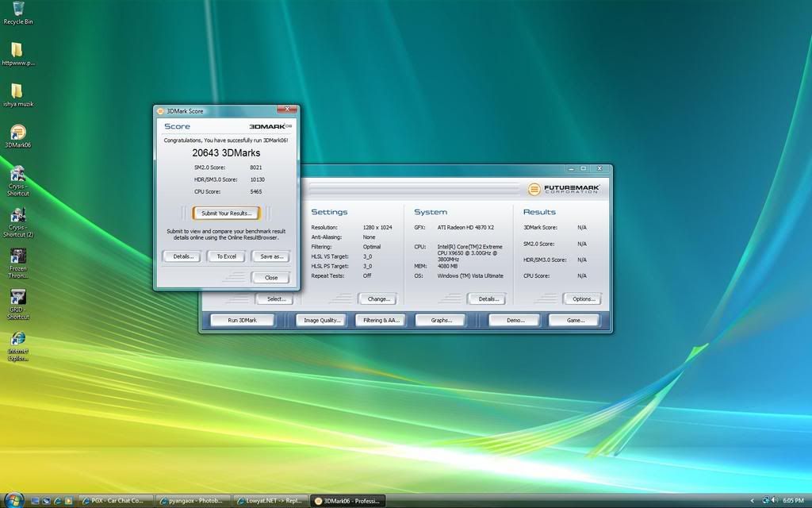Open the Recycle Bin
Screen dimensions: 812x508
[x=17, y=10]
